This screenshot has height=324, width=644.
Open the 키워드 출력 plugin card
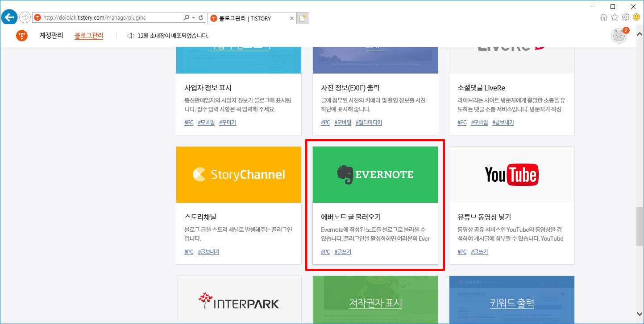(512, 300)
